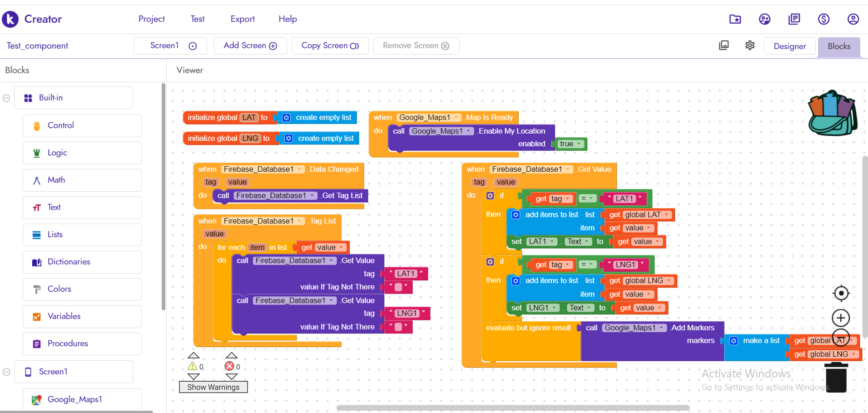Toggle the mutator gear on LAT1 if block
The image size is (868, 413).
coord(490,196)
